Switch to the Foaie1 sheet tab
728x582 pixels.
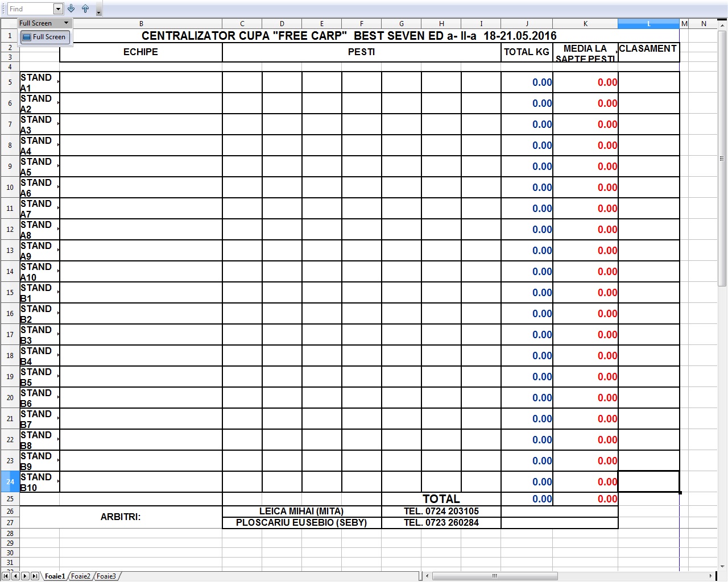pos(55,576)
